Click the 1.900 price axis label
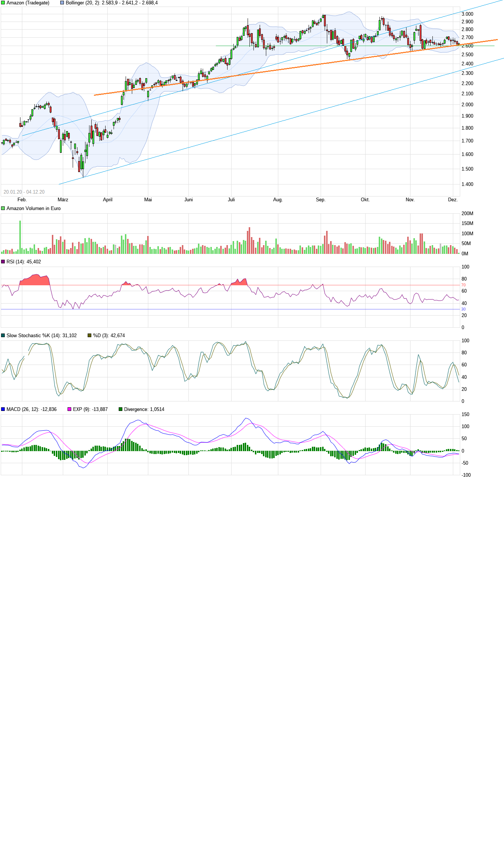This screenshot has width=504, height=846. tap(467, 116)
